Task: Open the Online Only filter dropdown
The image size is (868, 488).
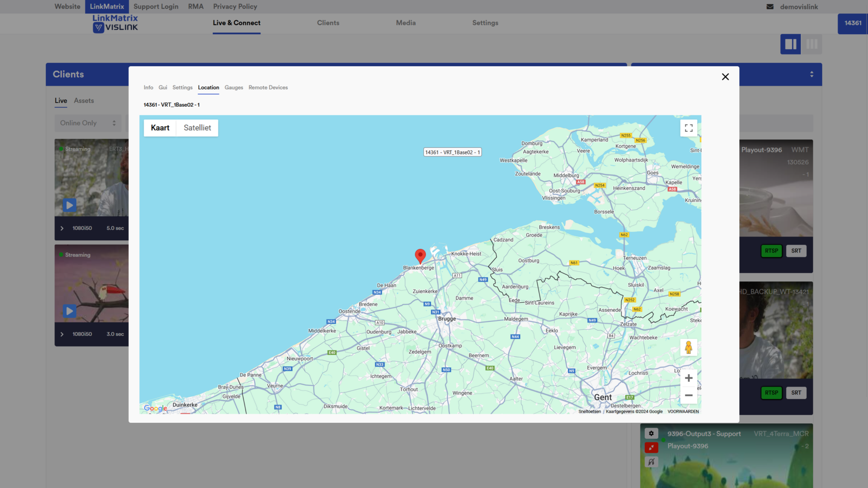Action: click(x=88, y=123)
